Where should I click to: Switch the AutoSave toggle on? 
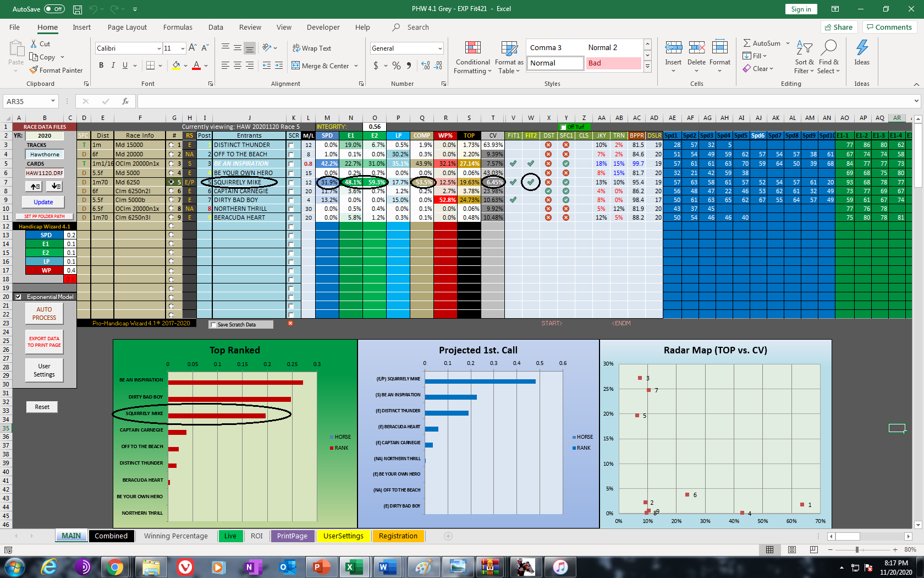point(54,9)
